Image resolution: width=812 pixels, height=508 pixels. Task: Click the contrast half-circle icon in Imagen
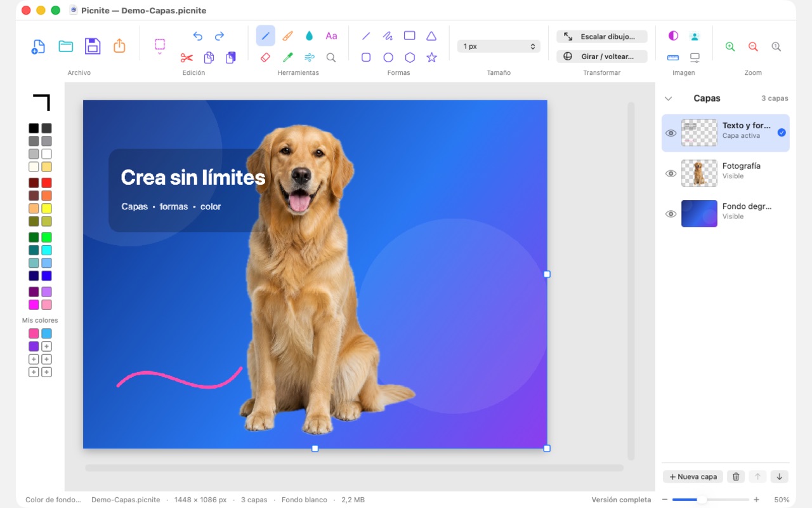pos(673,36)
